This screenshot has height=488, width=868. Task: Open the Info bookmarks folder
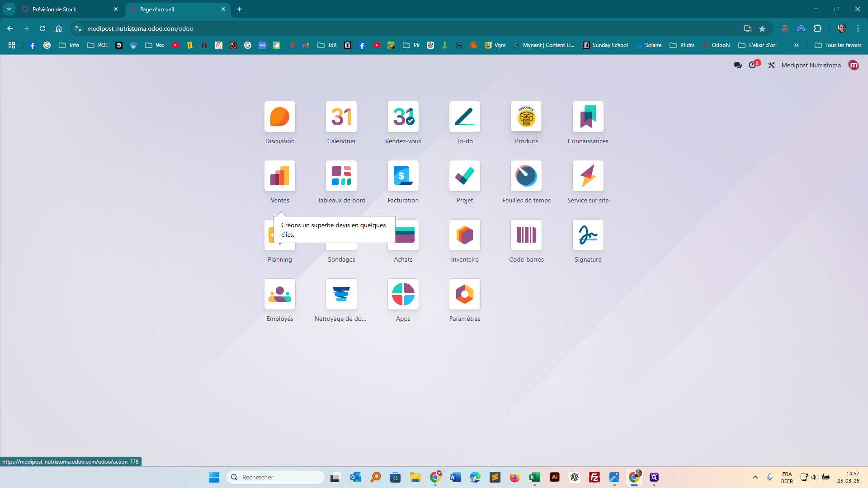69,45
